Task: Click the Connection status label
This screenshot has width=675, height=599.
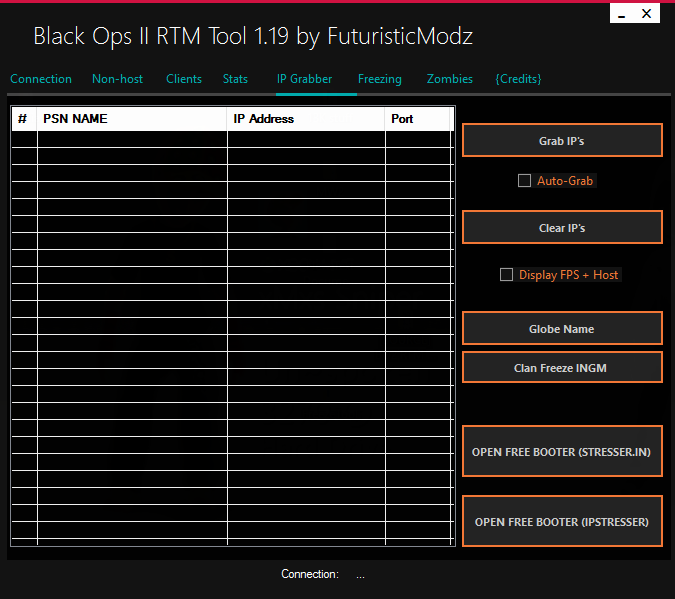Action: 310,574
